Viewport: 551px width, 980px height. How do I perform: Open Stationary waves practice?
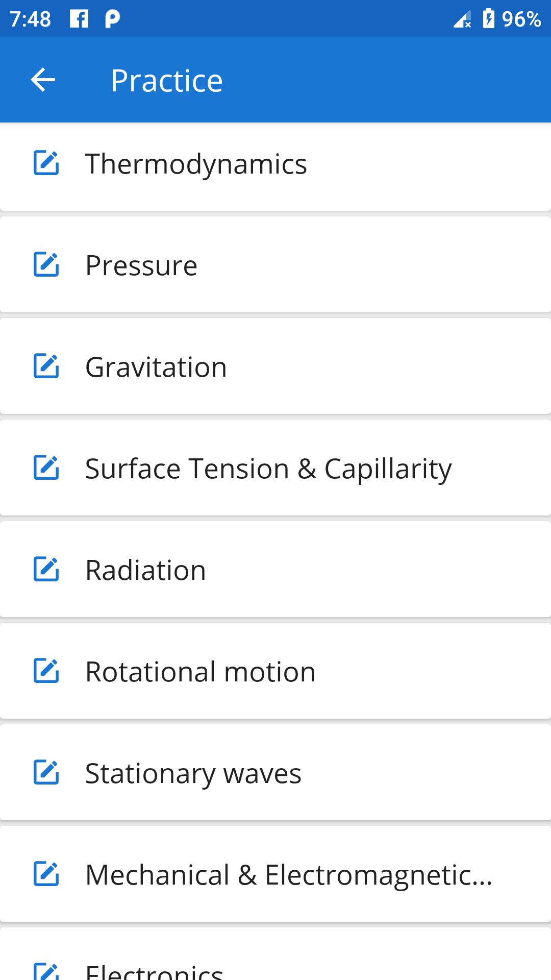pyautogui.click(x=193, y=773)
